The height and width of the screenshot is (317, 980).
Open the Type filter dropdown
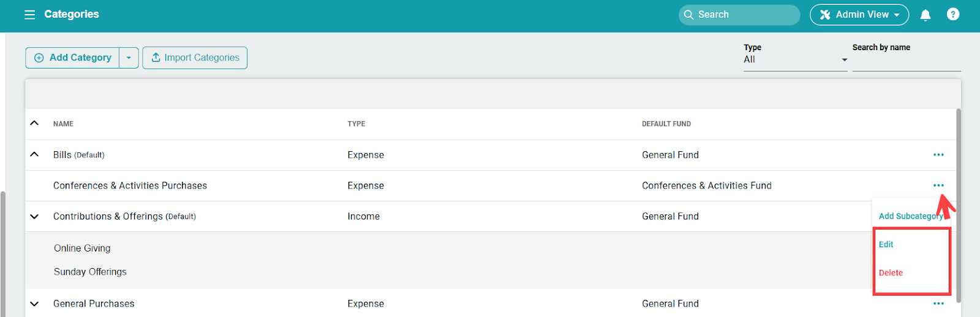(x=794, y=59)
